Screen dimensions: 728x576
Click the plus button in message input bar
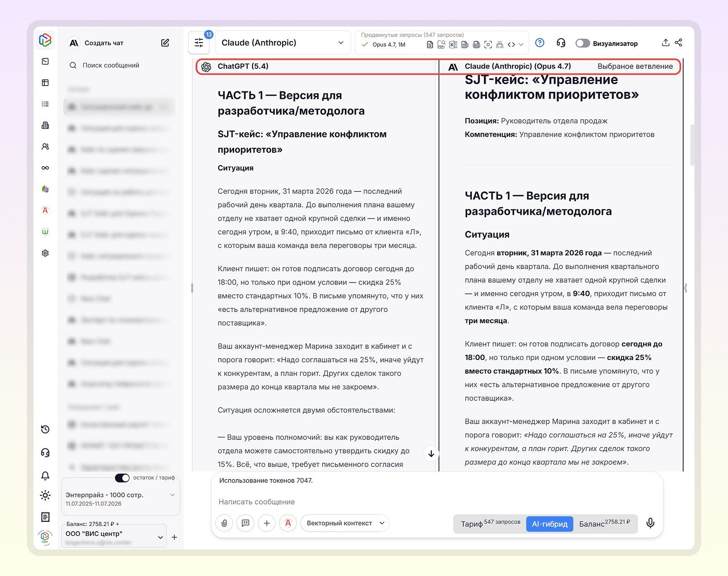(x=267, y=523)
